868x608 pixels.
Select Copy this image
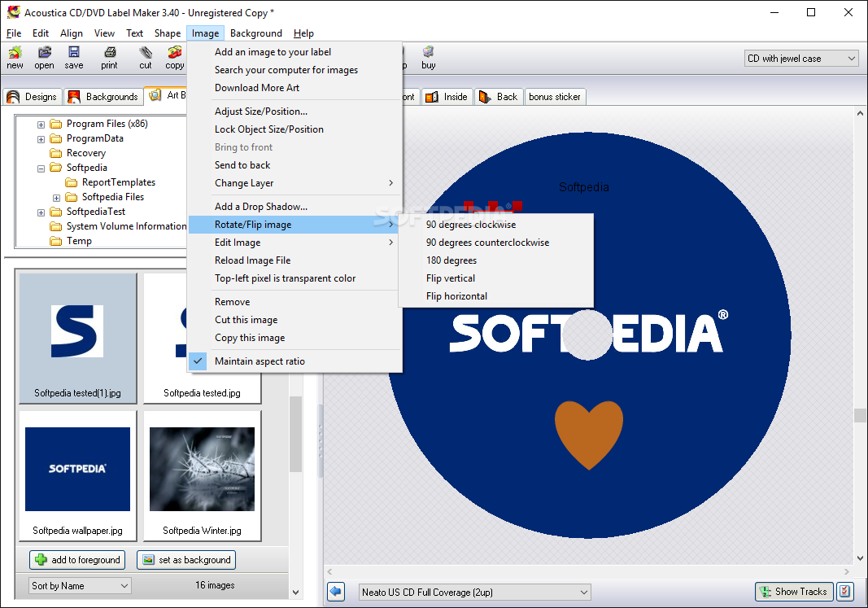point(295,338)
